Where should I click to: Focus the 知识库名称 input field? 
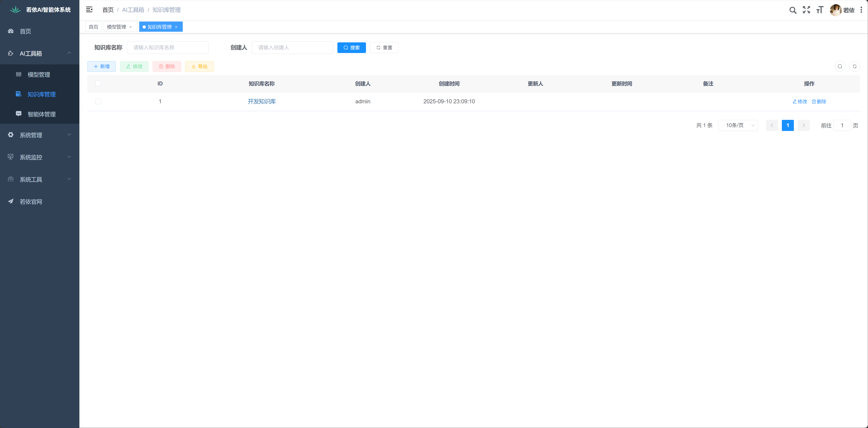pyautogui.click(x=168, y=48)
